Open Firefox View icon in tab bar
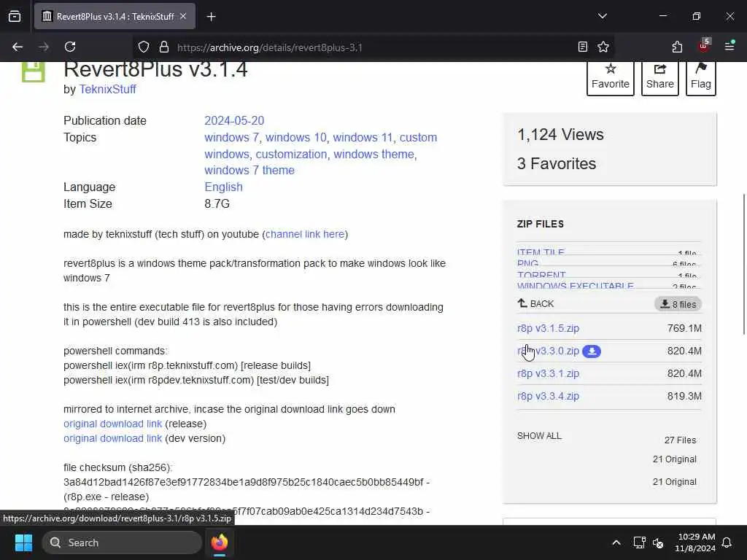 click(15, 17)
